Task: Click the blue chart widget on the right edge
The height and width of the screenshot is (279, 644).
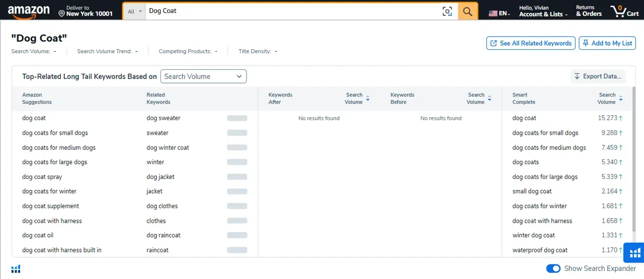Action: 634,252
